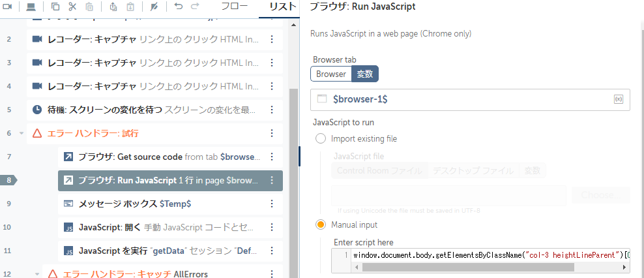This screenshot has width=644, height=278.
Task: Open three-dot menu for the message box step
Action: [x=272, y=204]
